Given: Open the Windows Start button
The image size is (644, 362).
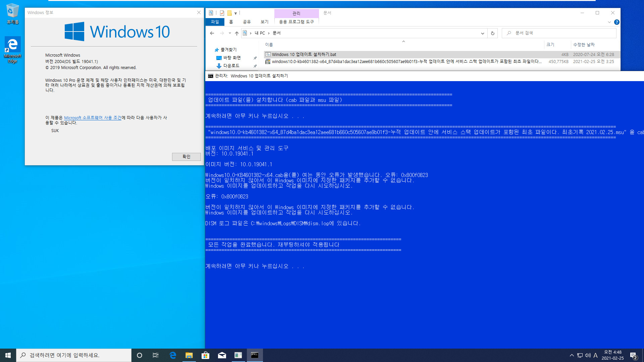Looking at the screenshot, I should pos(8,355).
